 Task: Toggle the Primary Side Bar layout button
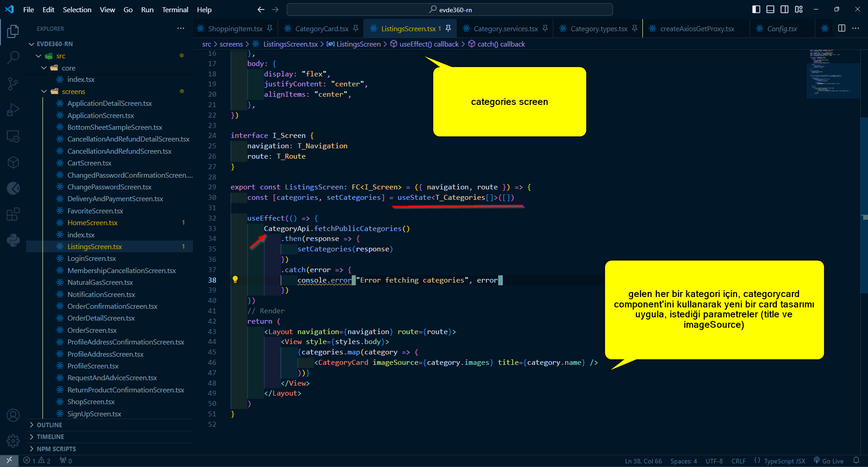coord(756,9)
